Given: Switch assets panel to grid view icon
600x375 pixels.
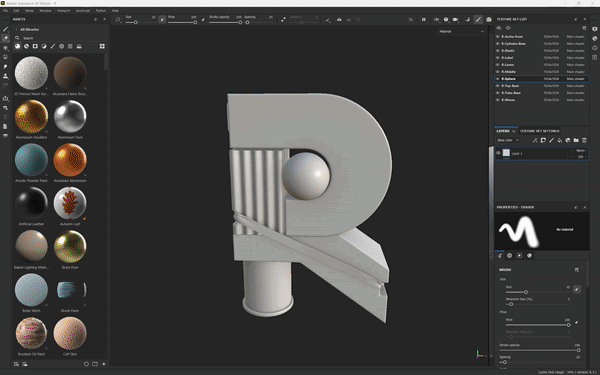Looking at the screenshot, I should click(102, 46).
